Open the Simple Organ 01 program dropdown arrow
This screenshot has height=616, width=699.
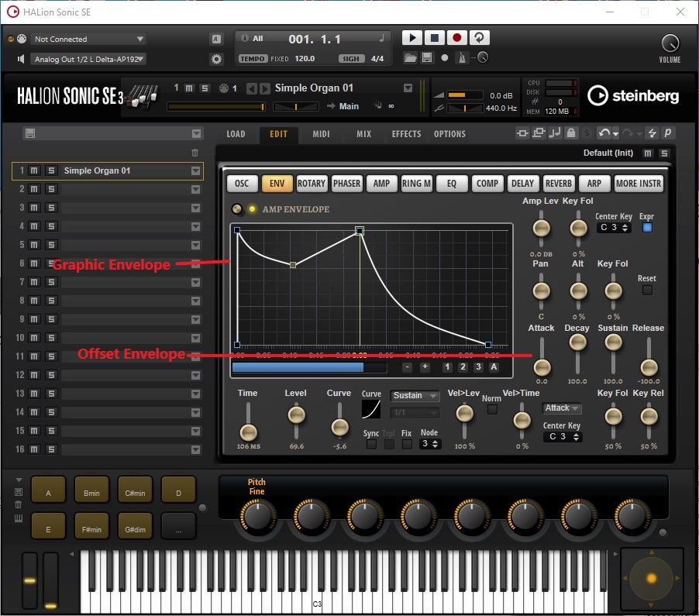(408, 88)
